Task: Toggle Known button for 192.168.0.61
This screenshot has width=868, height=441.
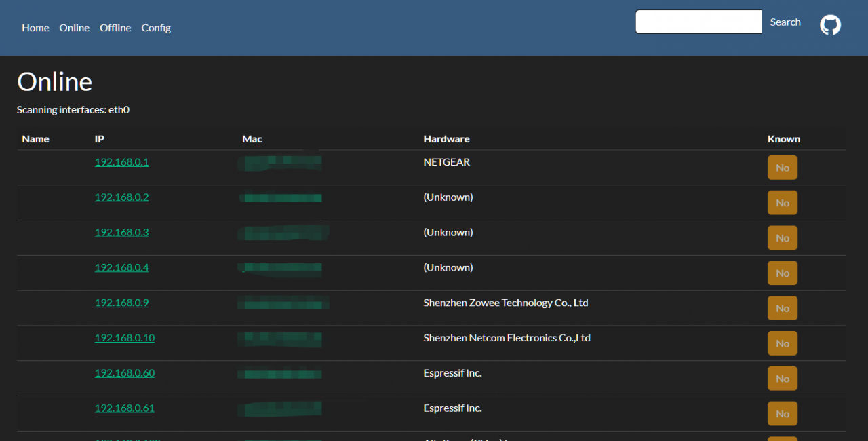Action: click(x=783, y=414)
